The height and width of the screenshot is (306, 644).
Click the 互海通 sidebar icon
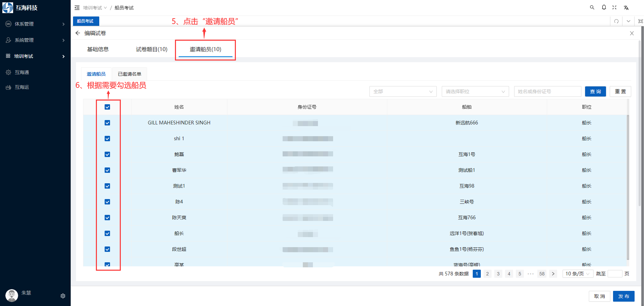tap(8, 72)
